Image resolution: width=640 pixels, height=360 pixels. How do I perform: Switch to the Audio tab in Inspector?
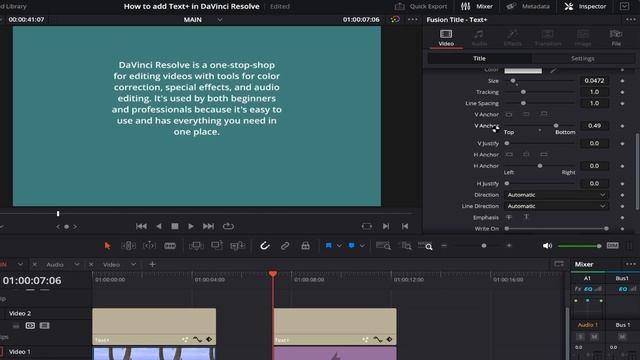[480, 38]
